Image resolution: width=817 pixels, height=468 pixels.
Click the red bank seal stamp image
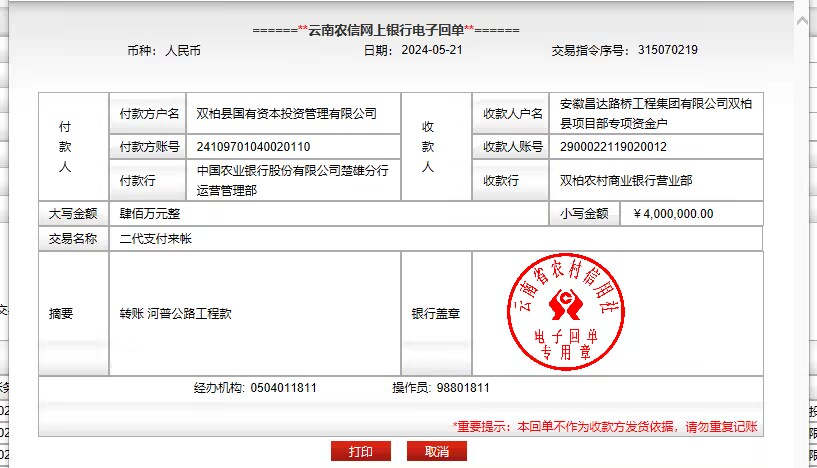tap(567, 314)
